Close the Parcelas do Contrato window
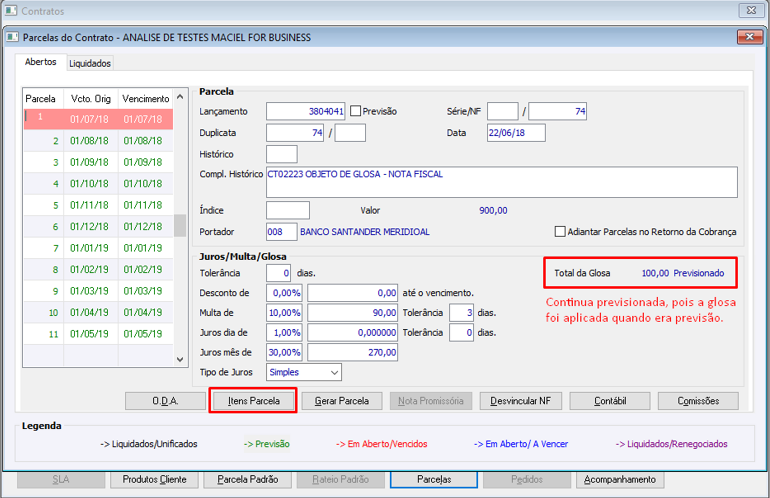The width and height of the screenshot is (770, 498). [x=749, y=37]
